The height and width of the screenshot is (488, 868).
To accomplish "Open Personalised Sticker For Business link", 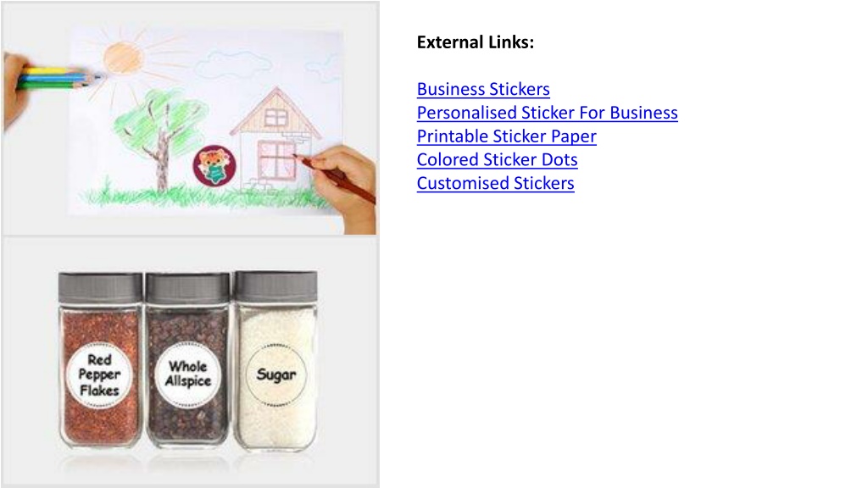I will click(547, 113).
